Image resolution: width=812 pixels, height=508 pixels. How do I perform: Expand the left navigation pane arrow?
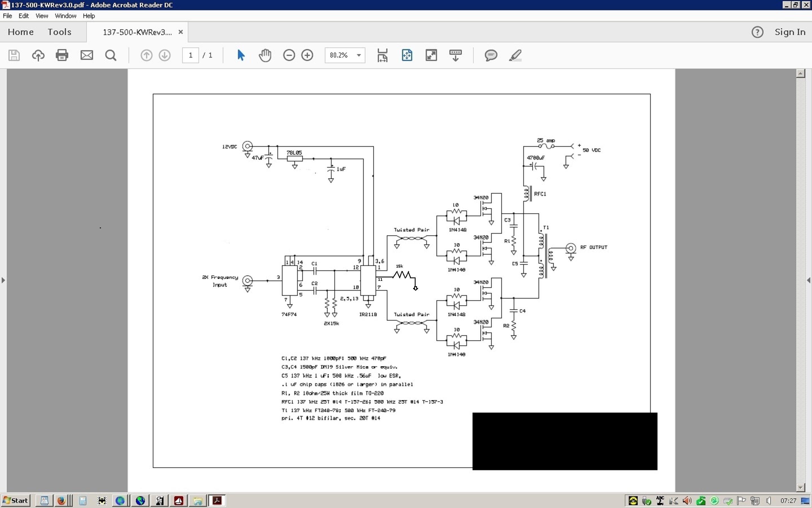coord(3,280)
